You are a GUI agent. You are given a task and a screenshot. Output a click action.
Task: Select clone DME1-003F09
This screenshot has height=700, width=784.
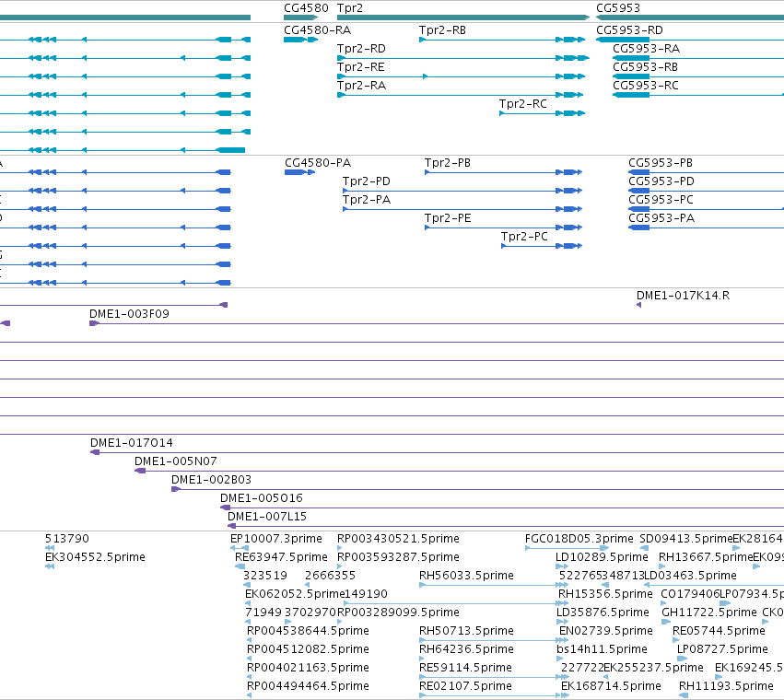click(x=130, y=314)
